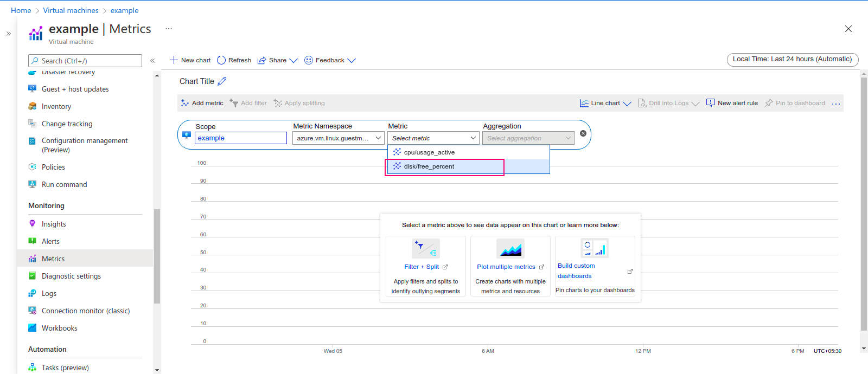This screenshot has height=374, width=868.
Task: Go to Home in the breadcrumb
Action: click(21, 10)
